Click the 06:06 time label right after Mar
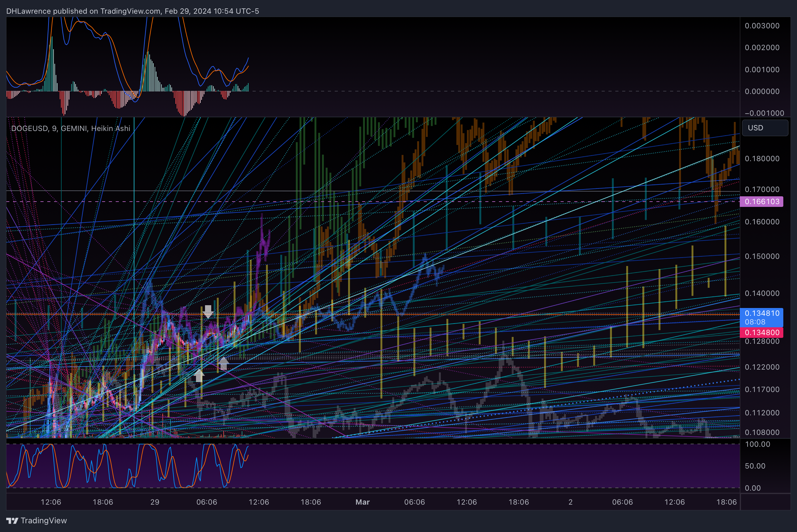Viewport: 797px width, 532px height. [x=415, y=502]
